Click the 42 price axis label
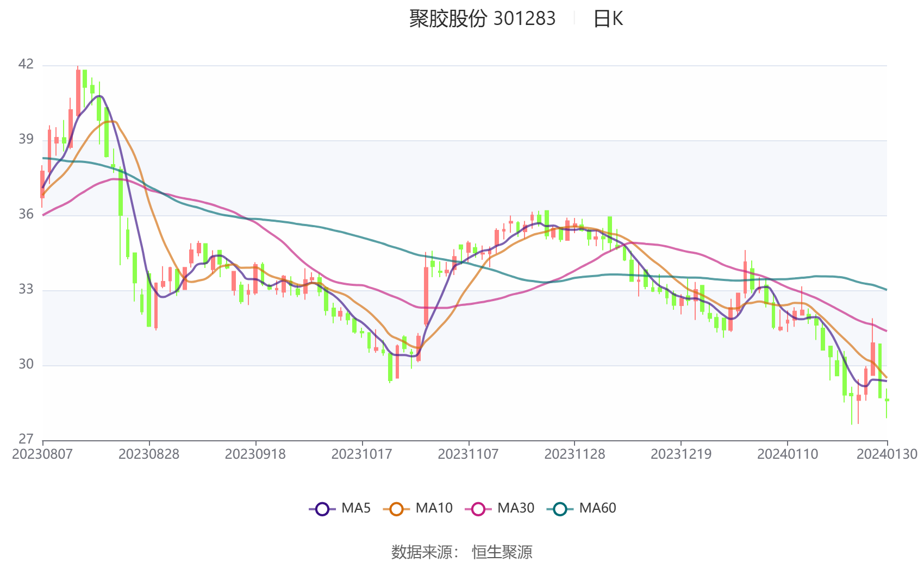This screenshot has height=562, width=924. [26, 64]
